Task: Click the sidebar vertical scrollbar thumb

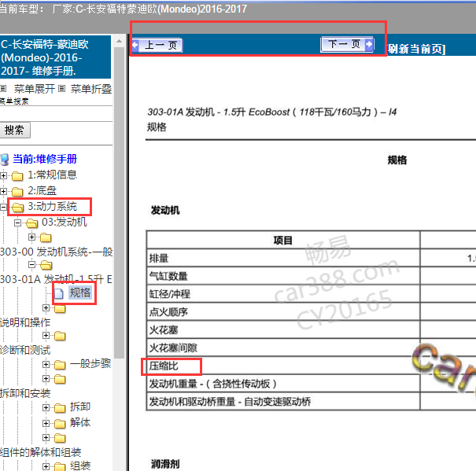Action: tap(120, 202)
